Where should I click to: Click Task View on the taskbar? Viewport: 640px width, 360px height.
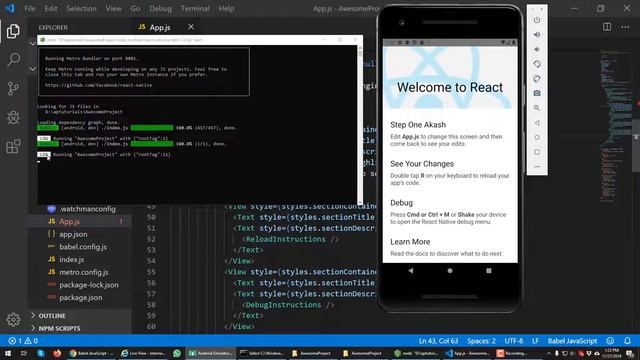pyautogui.click(x=24, y=353)
